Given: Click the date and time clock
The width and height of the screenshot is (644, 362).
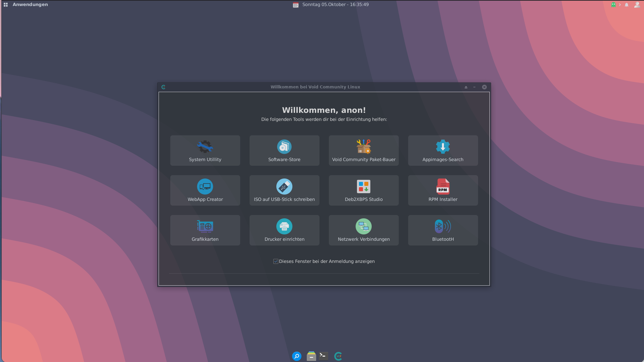Looking at the screenshot, I should [335, 5].
